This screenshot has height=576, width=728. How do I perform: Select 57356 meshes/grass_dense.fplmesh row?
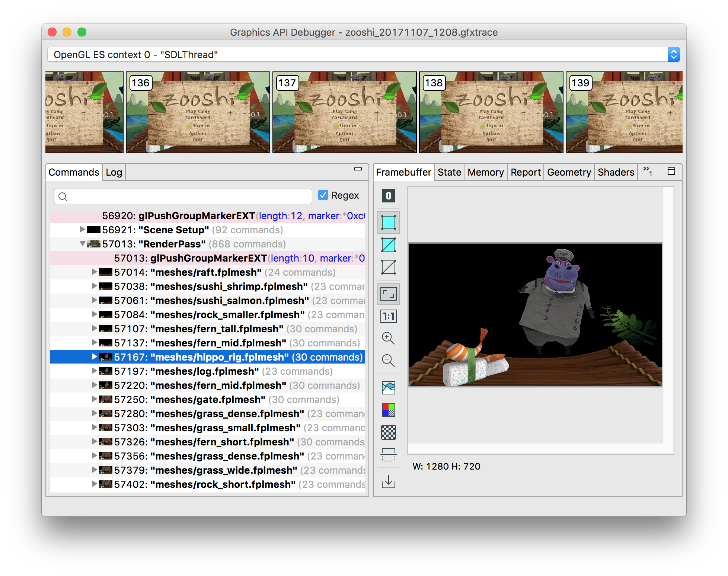207,456
